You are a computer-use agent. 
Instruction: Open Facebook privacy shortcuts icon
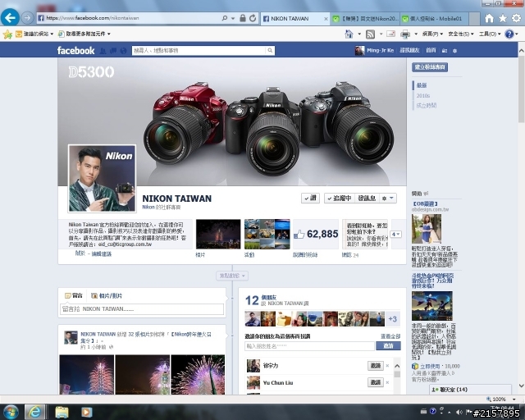pyautogui.click(x=445, y=51)
